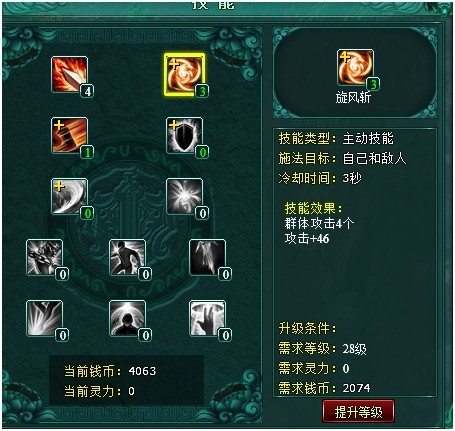This screenshot has width=455, height=431.
Task: Click the 提升等级 upgrade button
Action: tap(358, 412)
